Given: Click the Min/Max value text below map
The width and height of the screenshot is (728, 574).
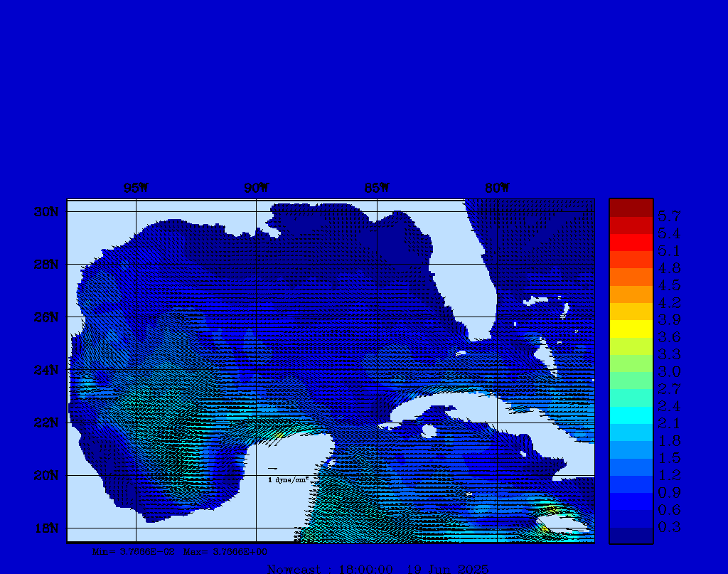Looking at the screenshot, I should point(180,551).
